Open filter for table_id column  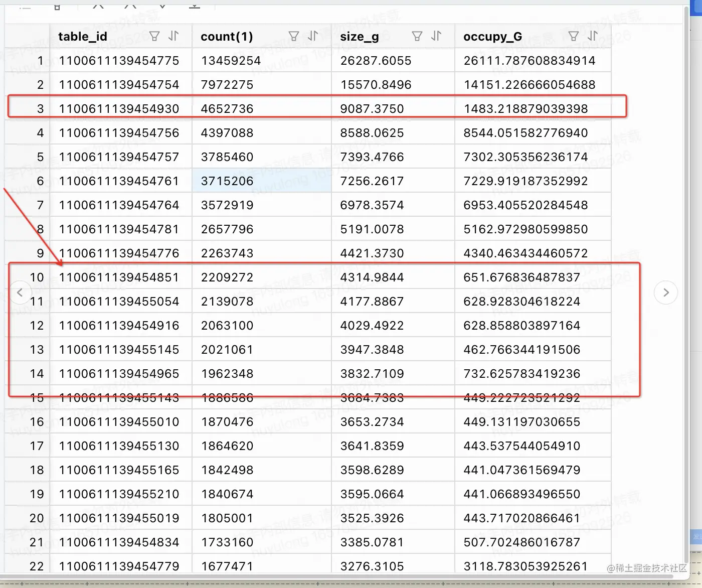[x=154, y=36]
